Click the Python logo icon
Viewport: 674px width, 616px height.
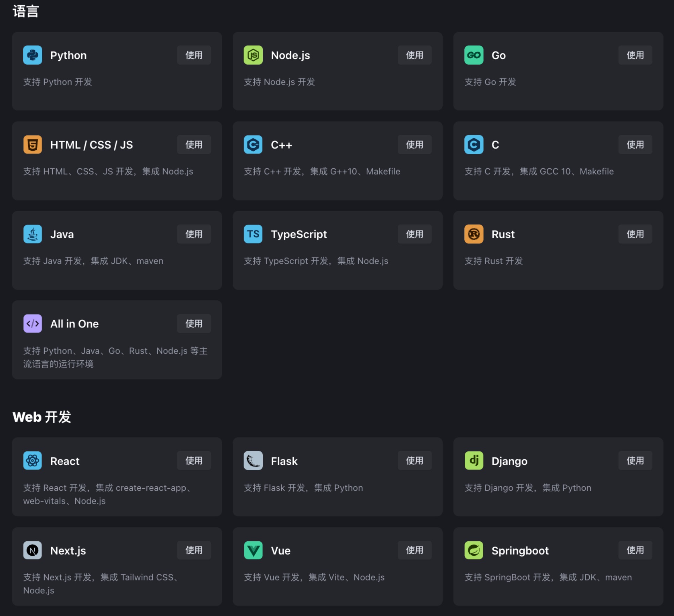point(32,55)
